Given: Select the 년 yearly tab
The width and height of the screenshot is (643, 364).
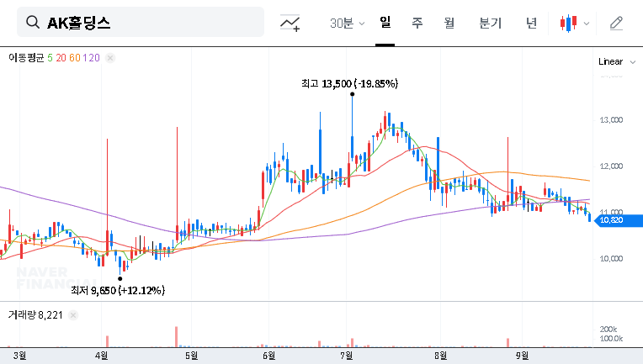Looking at the screenshot, I should point(531,23).
